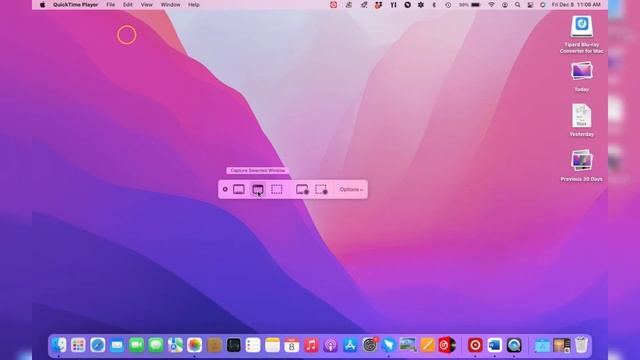Select Capture Selected Portion dashed rectangle icon
This screenshot has width=640, height=360.
coord(277,189)
